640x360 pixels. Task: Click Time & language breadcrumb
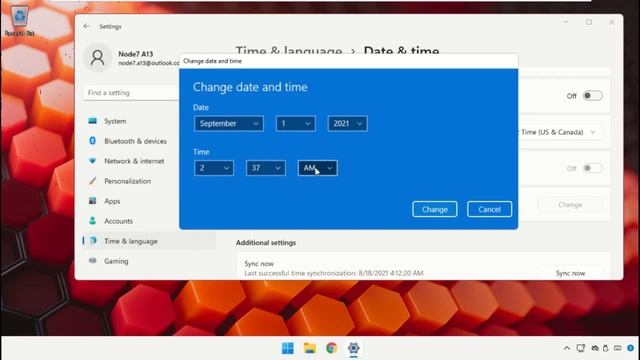pos(289,51)
